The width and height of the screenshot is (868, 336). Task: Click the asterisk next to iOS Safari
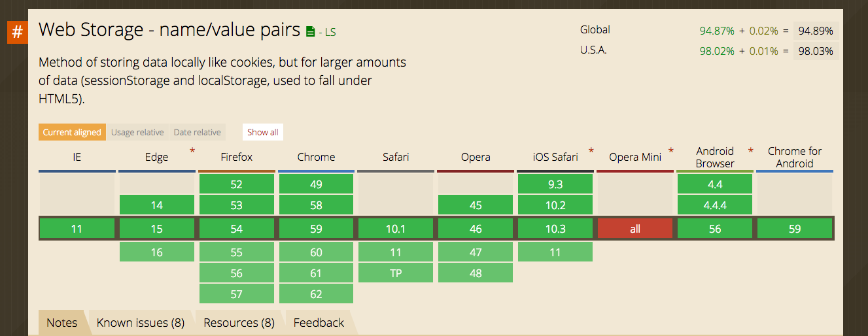pos(591,152)
